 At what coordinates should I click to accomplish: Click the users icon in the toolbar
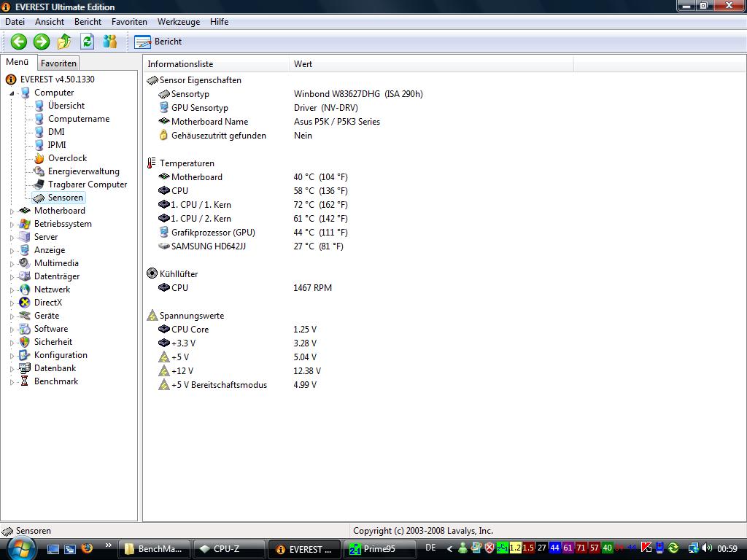[110, 42]
